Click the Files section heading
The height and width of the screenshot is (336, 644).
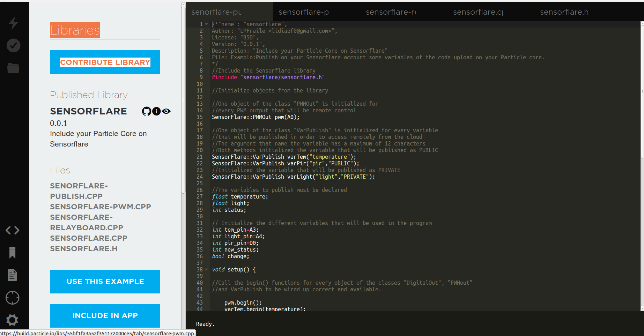click(60, 170)
